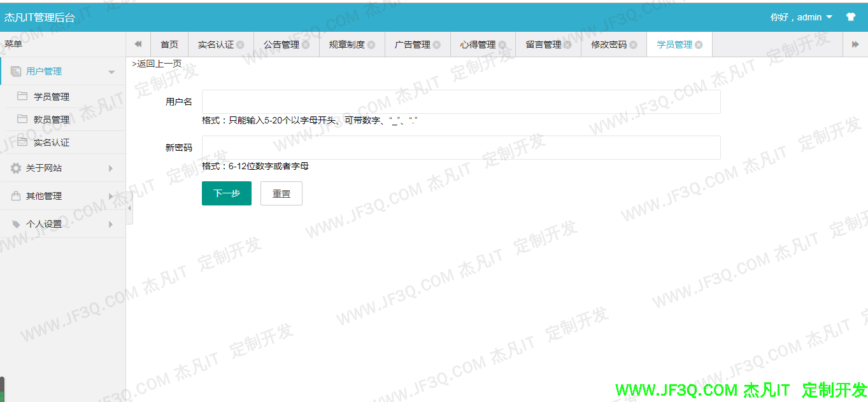
Task: Click the tag icon next to 个人设置
Action: [x=15, y=224]
